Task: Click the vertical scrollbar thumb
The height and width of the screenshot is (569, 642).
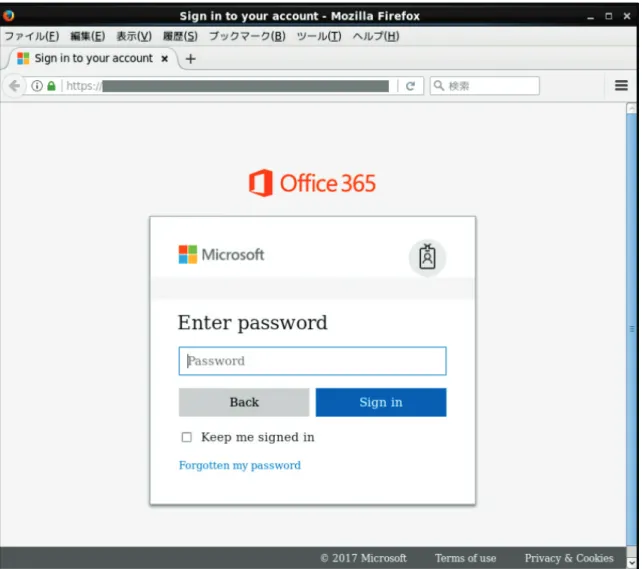Action: click(632, 329)
